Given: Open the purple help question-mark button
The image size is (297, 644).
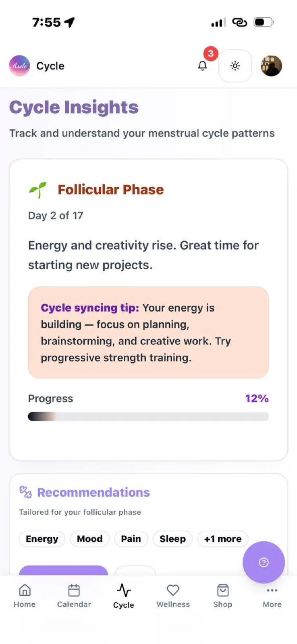Looking at the screenshot, I should [264, 562].
